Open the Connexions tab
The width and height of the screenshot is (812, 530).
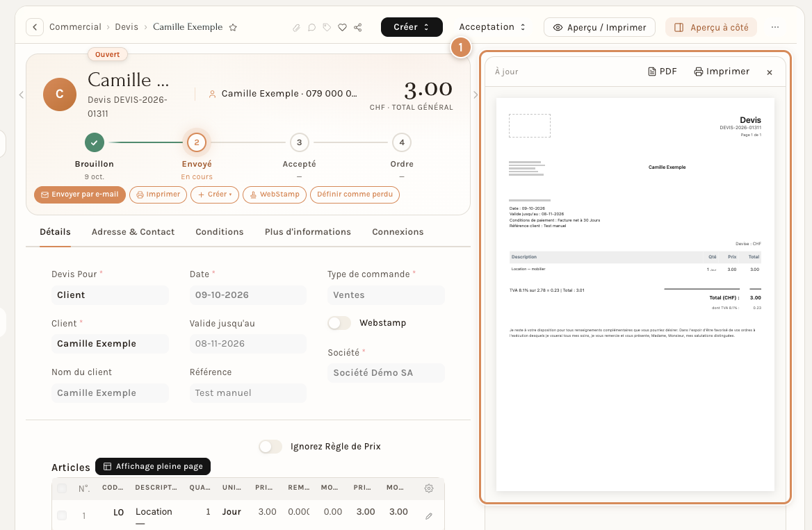coord(398,232)
